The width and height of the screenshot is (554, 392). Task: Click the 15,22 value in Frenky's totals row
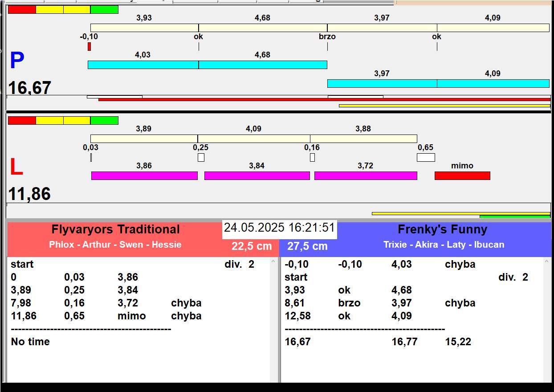coord(458,342)
